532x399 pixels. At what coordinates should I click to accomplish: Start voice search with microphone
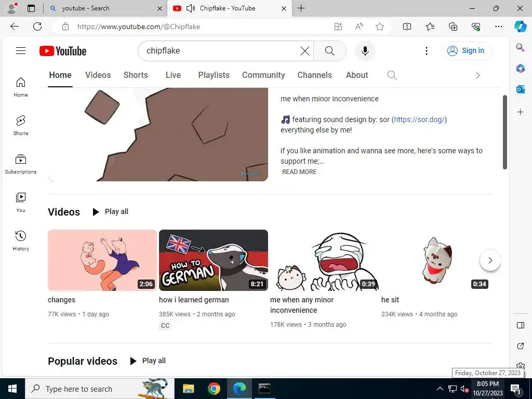pyautogui.click(x=365, y=51)
